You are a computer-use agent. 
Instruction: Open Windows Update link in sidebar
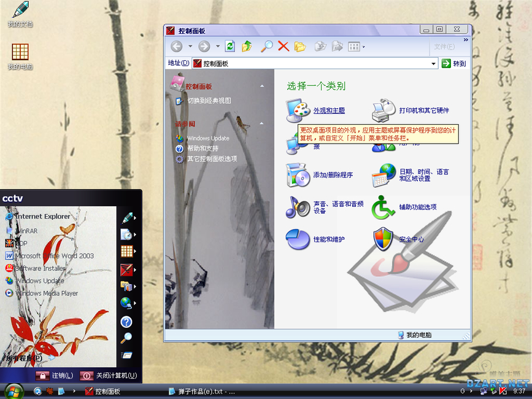[x=208, y=139]
